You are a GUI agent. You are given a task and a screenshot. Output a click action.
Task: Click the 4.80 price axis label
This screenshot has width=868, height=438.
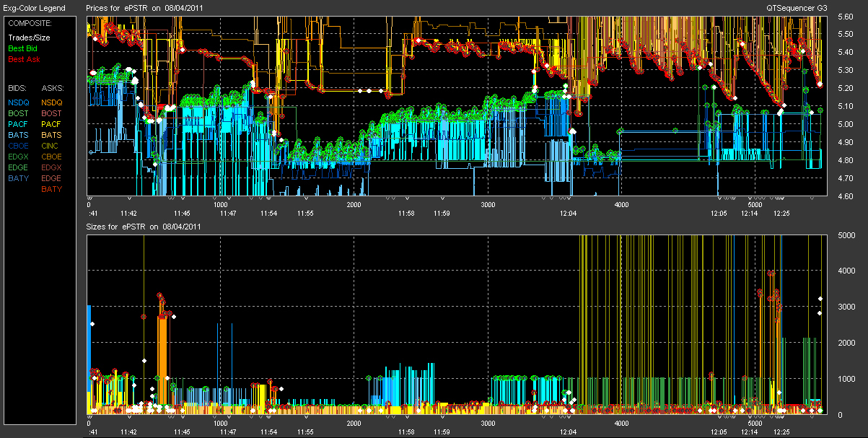pos(846,160)
